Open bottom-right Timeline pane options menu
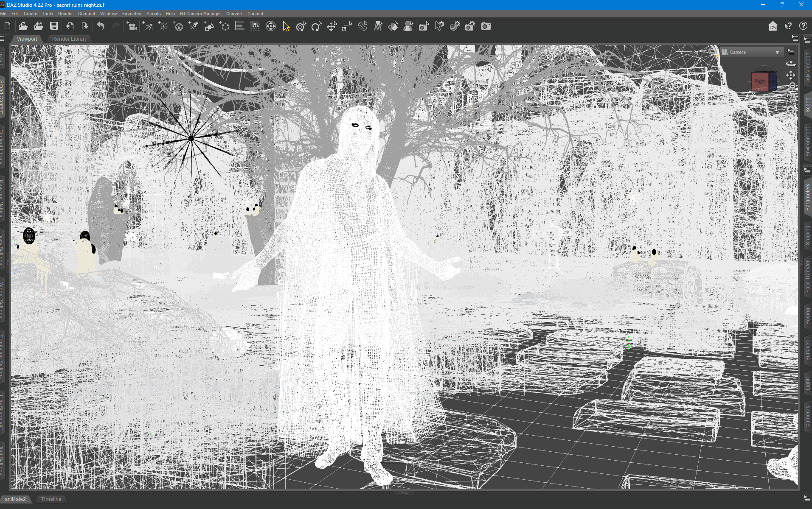Image resolution: width=812 pixels, height=509 pixels. [807, 498]
